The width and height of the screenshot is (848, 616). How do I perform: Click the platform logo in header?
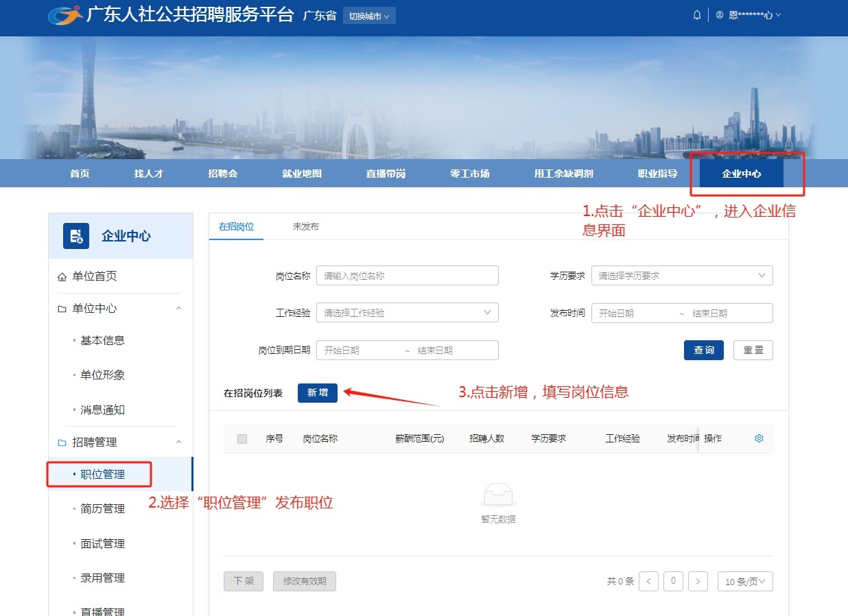point(65,15)
